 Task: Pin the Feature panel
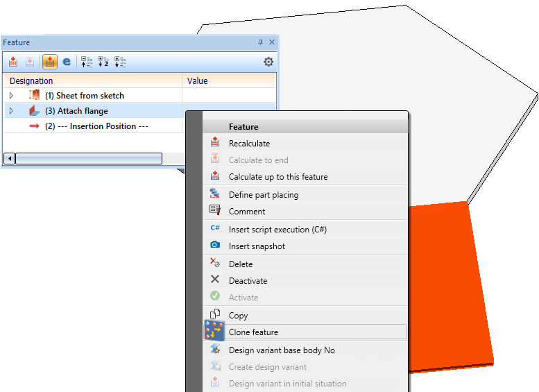260,42
